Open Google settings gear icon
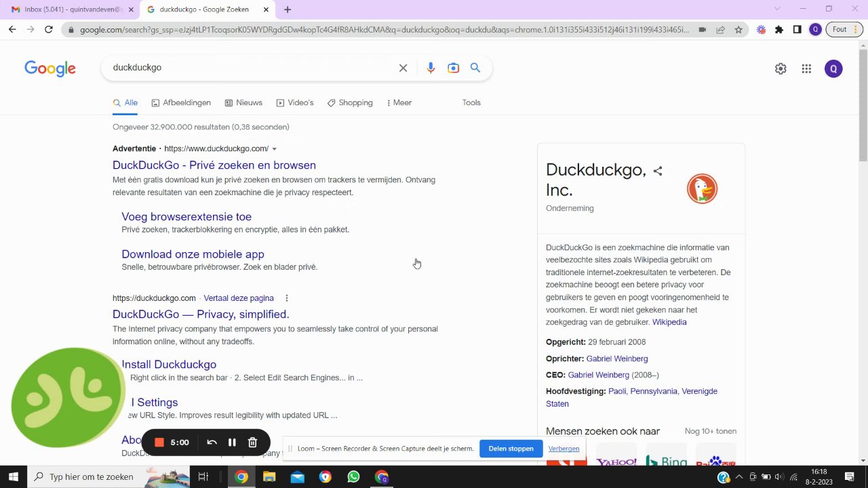The width and height of the screenshot is (868, 488). [x=781, y=68]
